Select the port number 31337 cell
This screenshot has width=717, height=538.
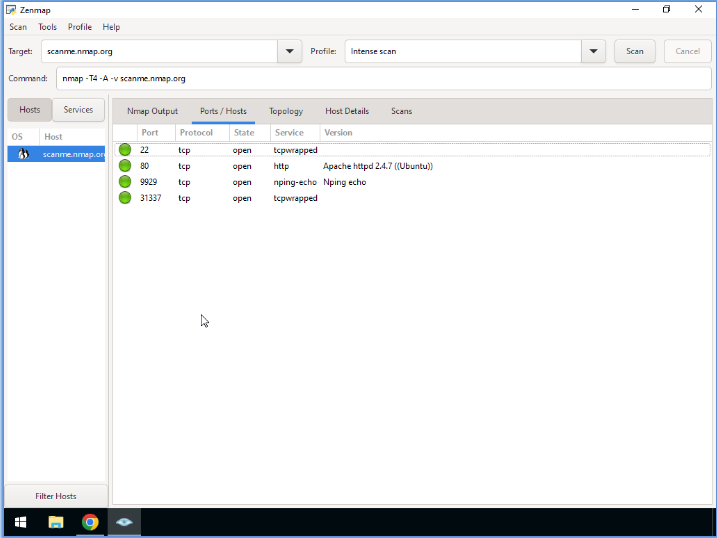tap(150, 198)
